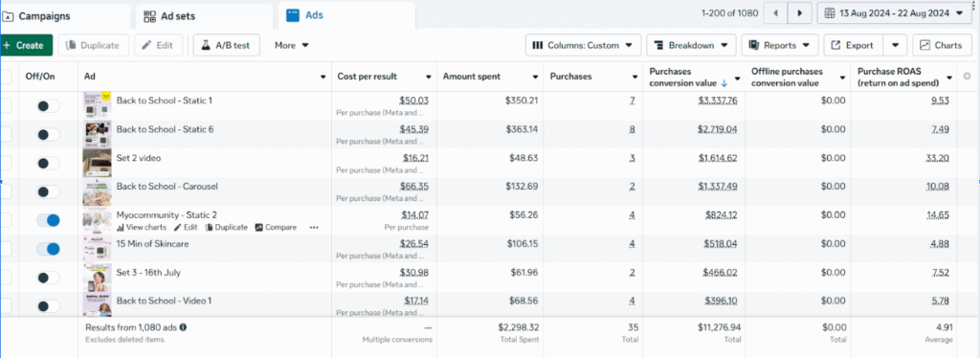Turn on the Back to School - Video 1 ad
The width and height of the screenshot is (980, 358).
point(48,306)
